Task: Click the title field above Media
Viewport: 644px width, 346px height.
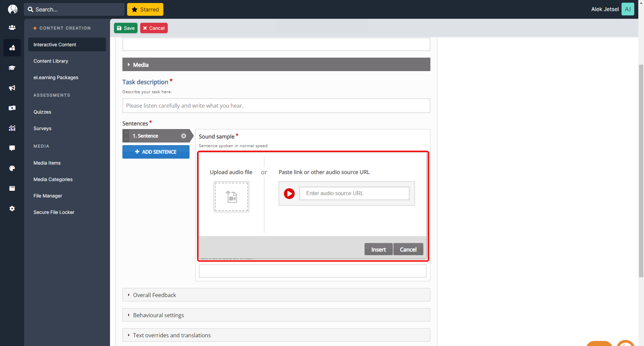Action: 276,44
